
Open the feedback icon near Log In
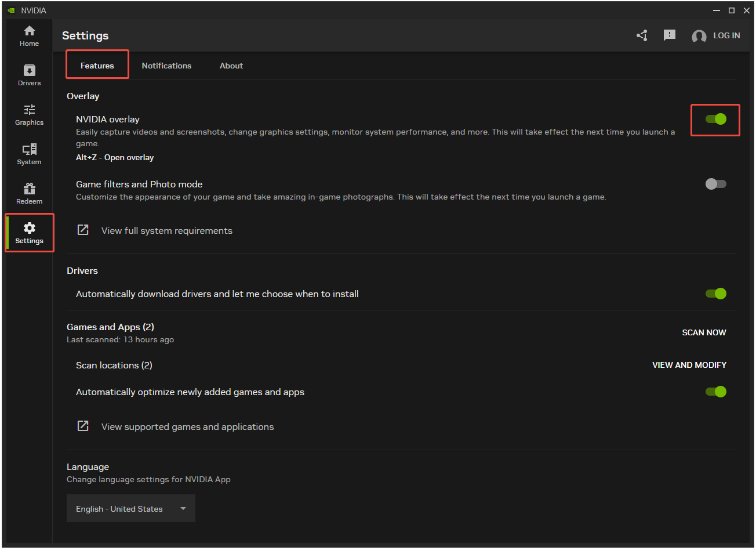pyautogui.click(x=670, y=35)
